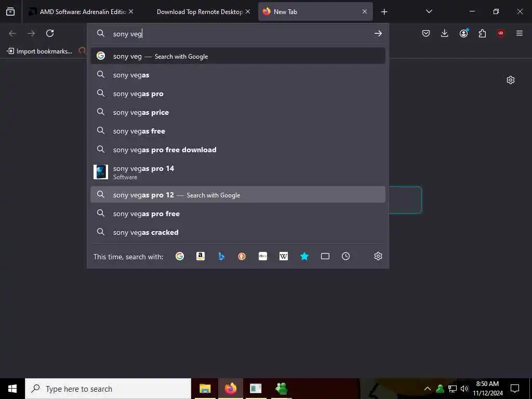Search this time with DuckDuckGo icon

(242, 256)
